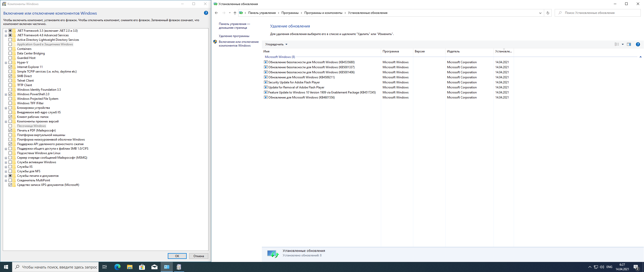
Task: Expand .NET Framework 4.8 Advanced Services
Action: pyautogui.click(x=6, y=36)
